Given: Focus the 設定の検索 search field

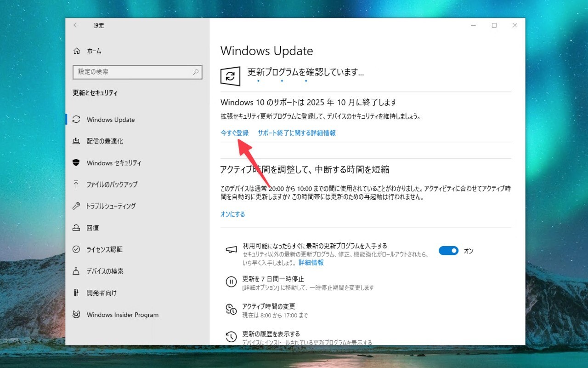Looking at the screenshot, I should point(137,72).
